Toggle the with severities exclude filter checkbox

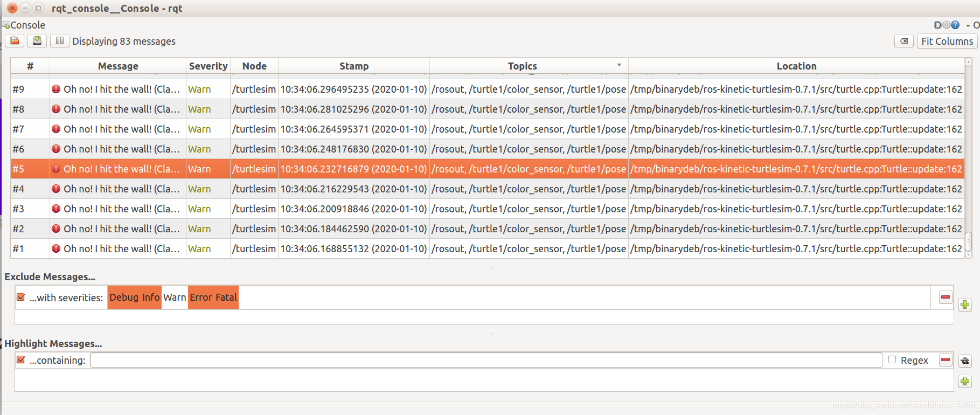tap(21, 297)
